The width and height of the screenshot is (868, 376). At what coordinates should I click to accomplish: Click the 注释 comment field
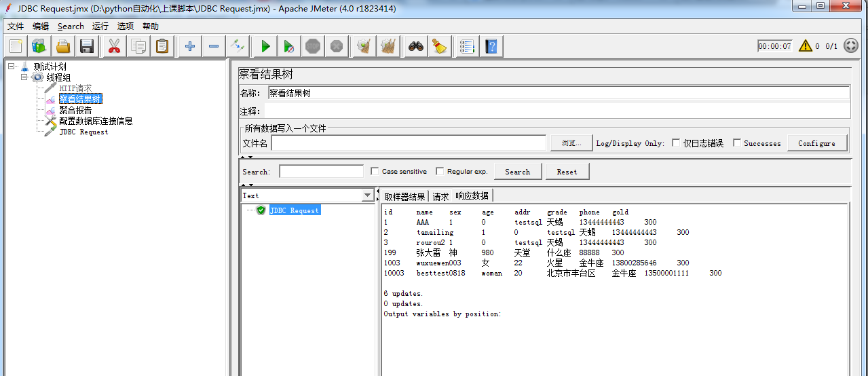pos(559,111)
